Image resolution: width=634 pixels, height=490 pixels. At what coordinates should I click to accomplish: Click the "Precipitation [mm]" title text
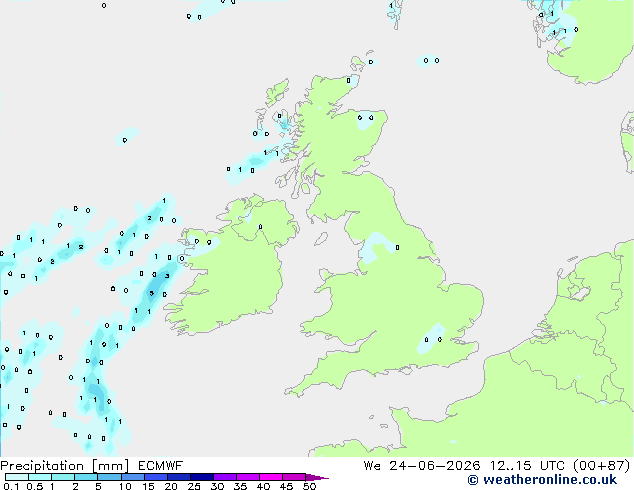tap(64, 466)
